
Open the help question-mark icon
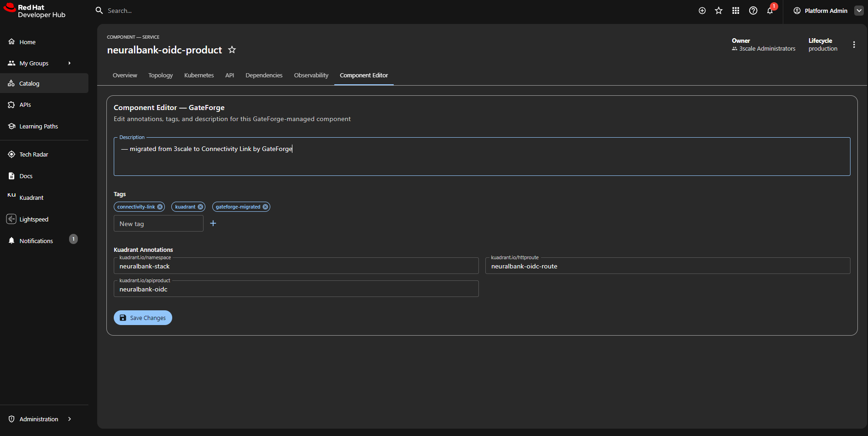click(x=753, y=11)
